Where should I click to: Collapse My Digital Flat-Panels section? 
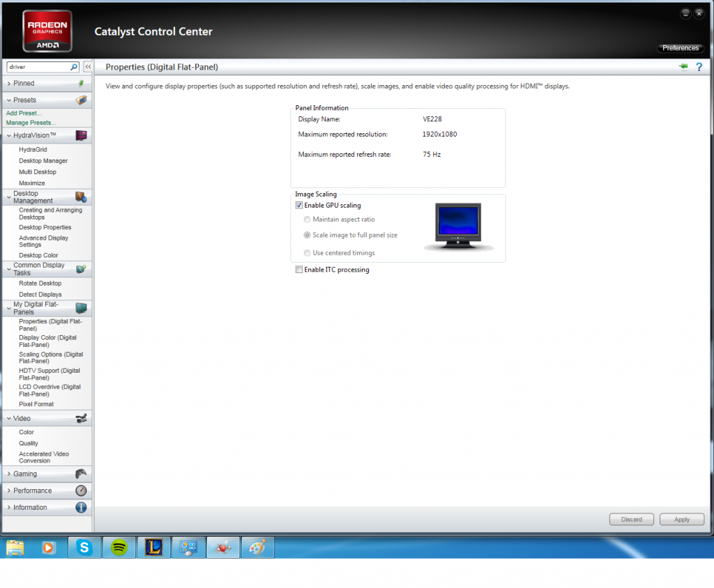[8, 308]
